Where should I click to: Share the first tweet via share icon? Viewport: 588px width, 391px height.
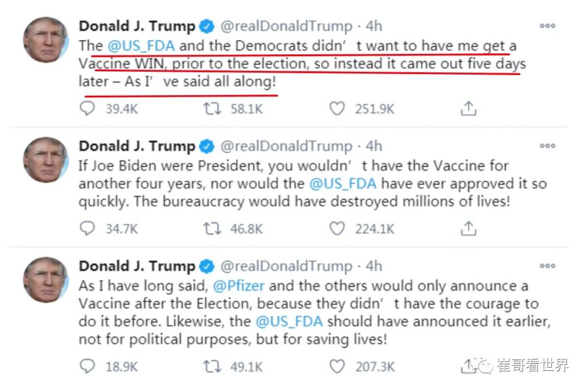point(468,109)
